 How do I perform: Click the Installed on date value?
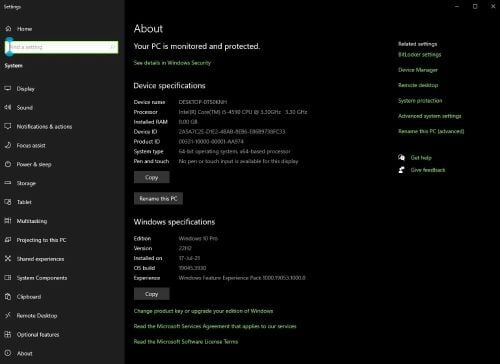(189, 258)
